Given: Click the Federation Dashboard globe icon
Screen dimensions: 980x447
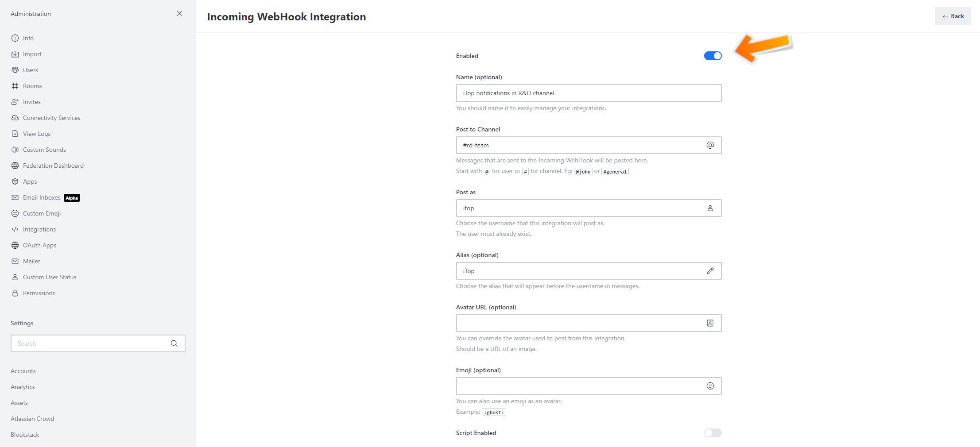Looking at the screenshot, I should coord(15,166).
